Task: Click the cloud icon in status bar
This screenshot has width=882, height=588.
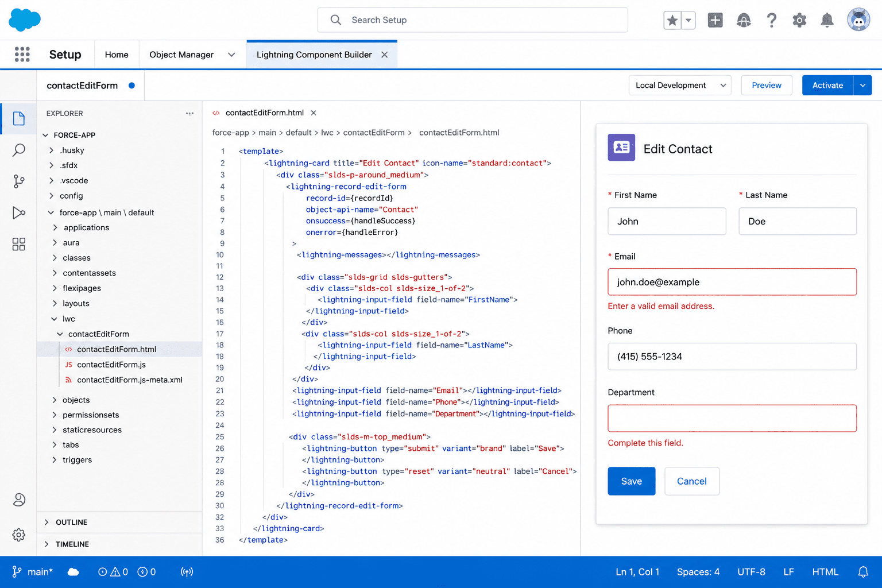Action: [73, 572]
